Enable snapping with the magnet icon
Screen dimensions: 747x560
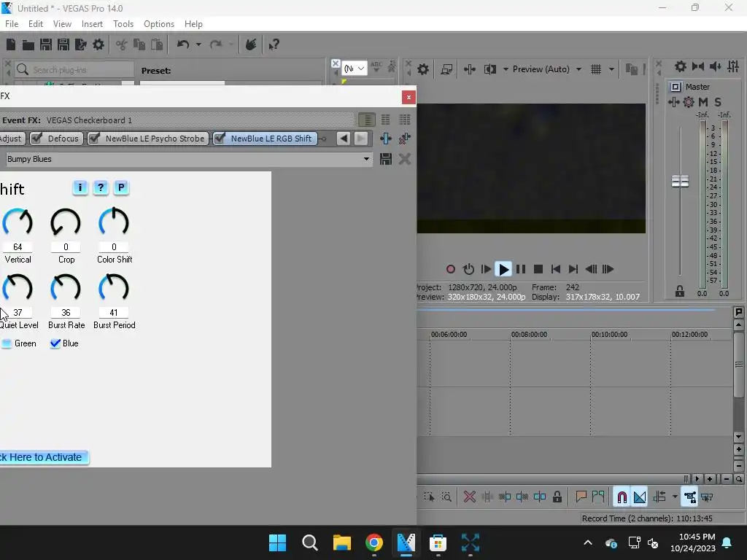pos(622,497)
